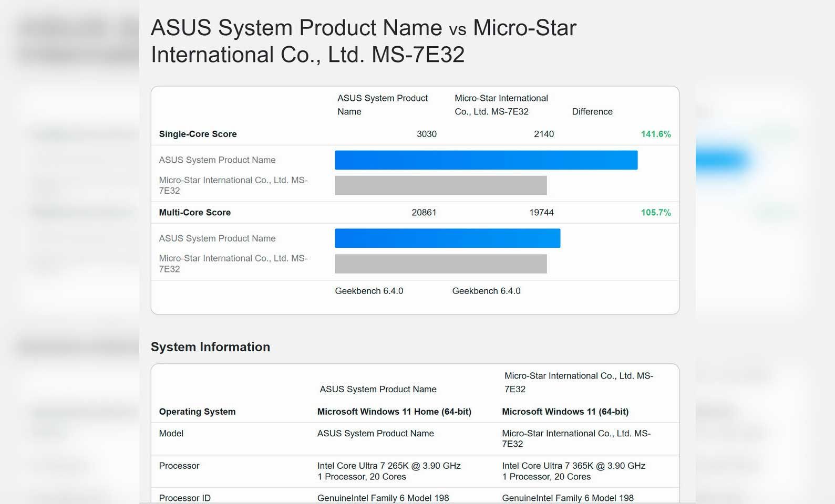Click the Intel Core Ultra 7 265K processor text
Screen dimensions: 835x504
coord(388,466)
